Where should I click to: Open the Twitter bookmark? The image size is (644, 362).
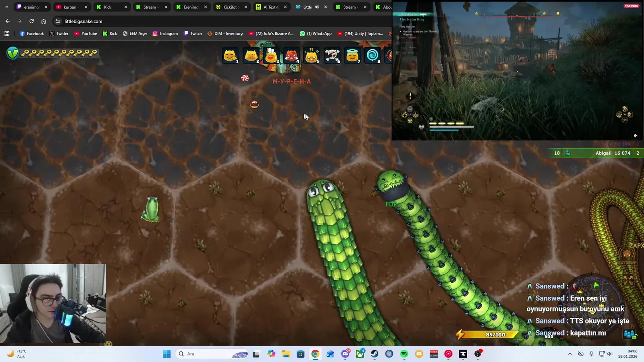pos(59,34)
